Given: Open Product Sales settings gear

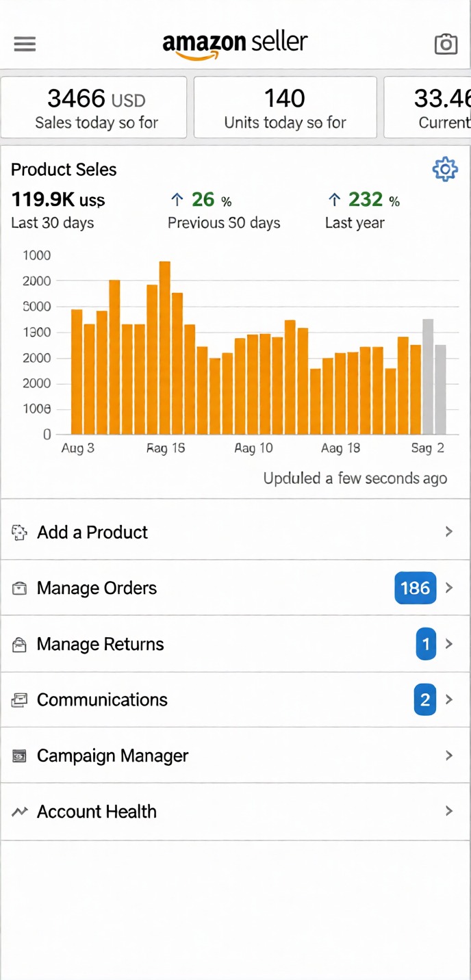Looking at the screenshot, I should 445,169.
